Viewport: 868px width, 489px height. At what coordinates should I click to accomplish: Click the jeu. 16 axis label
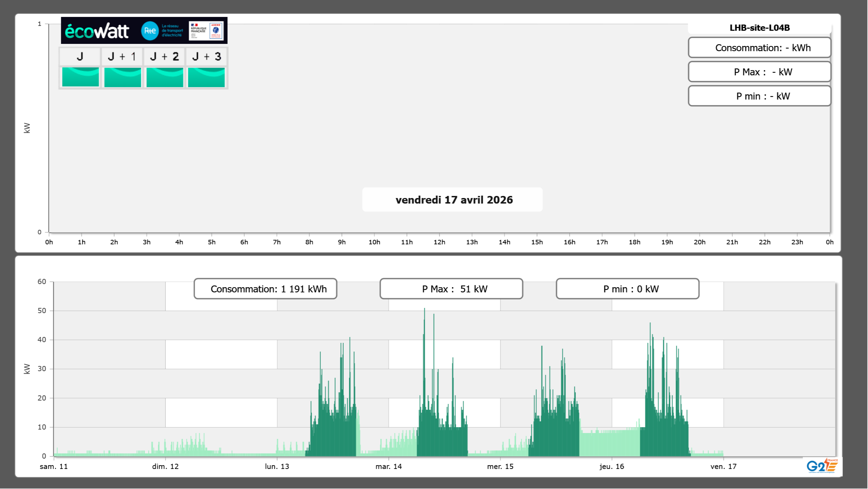click(612, 467)
